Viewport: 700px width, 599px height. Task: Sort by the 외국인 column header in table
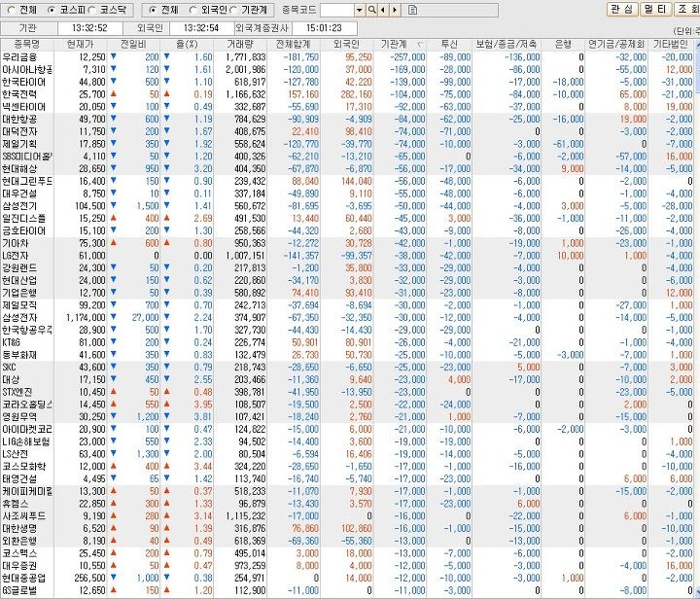pyautogui.click(x=346, y=44)
